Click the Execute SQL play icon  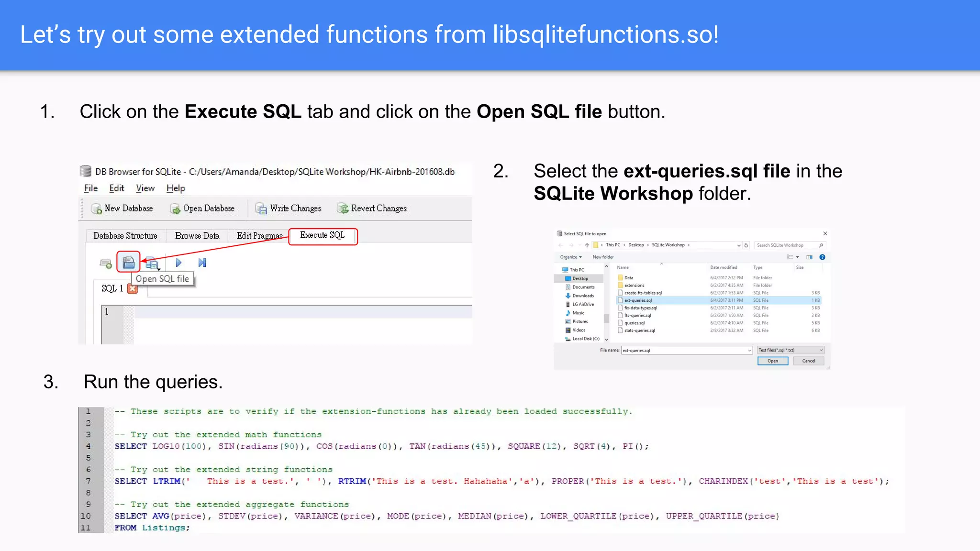click(x=178, y=263)
